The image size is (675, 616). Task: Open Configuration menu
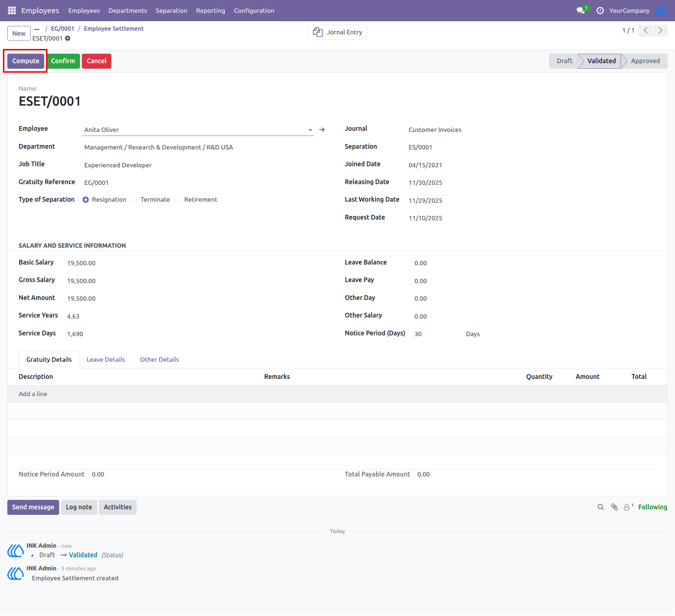click(x=254, y=11)
